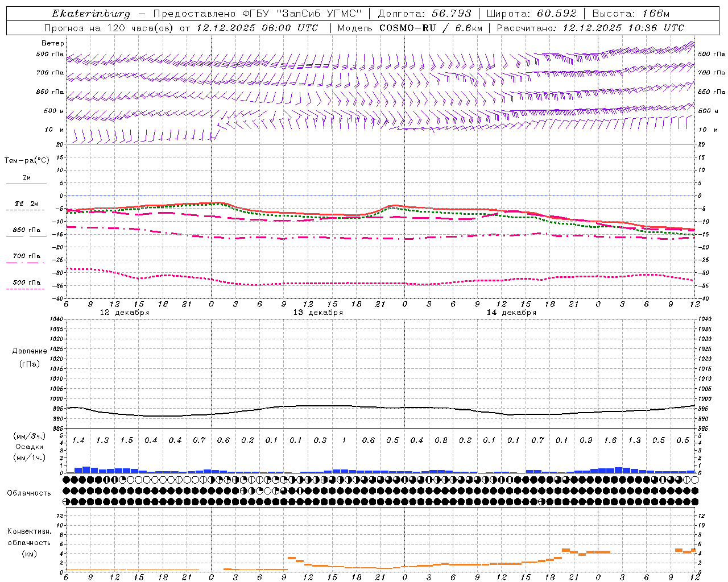Viewport: 728px width, 582px height.
Task: Click the 700 гПа temperature legend label
Action: (x=27, y=256)
